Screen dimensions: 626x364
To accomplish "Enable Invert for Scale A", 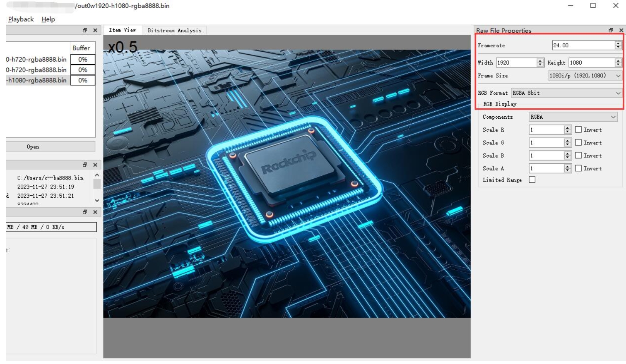I will coord(578,168).
